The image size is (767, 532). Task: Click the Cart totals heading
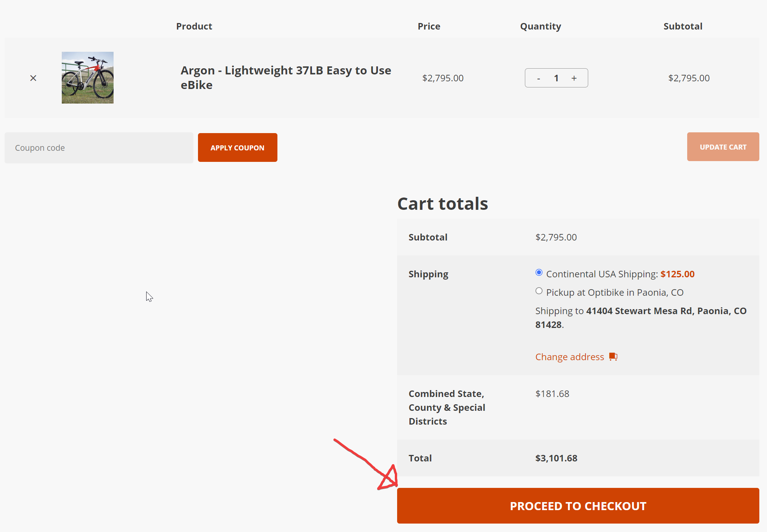[x=442, y=204]
